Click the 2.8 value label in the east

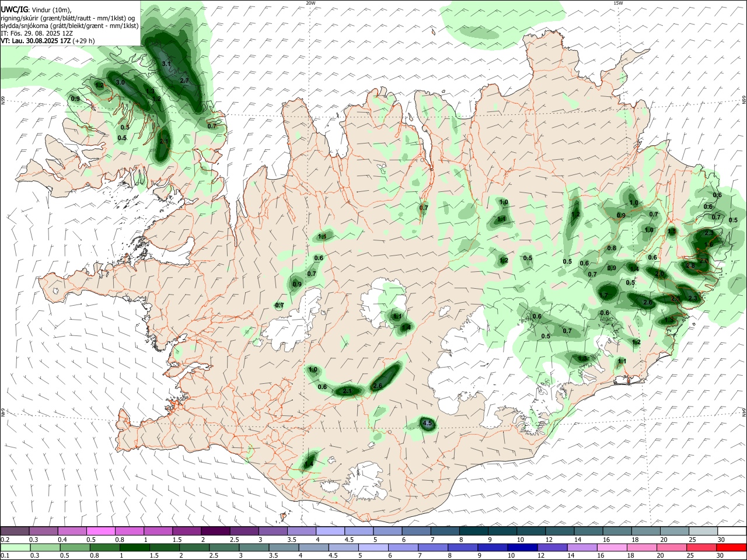pos(690,265)
